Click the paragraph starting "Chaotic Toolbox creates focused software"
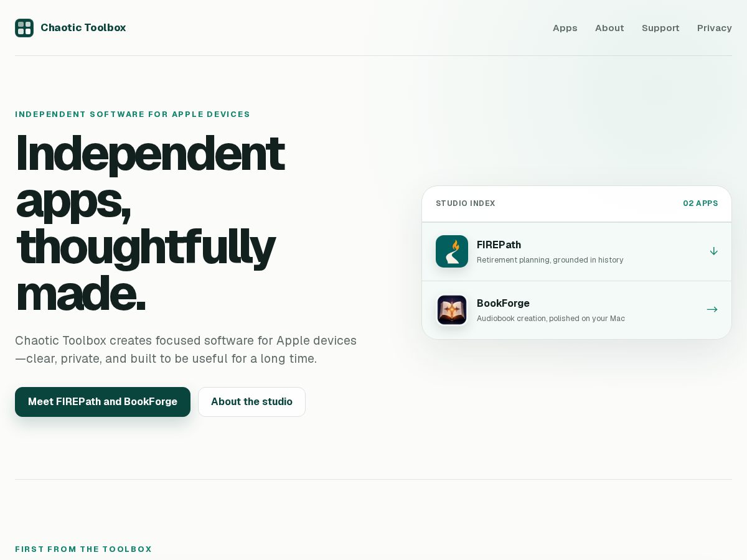 coord(186,350)
